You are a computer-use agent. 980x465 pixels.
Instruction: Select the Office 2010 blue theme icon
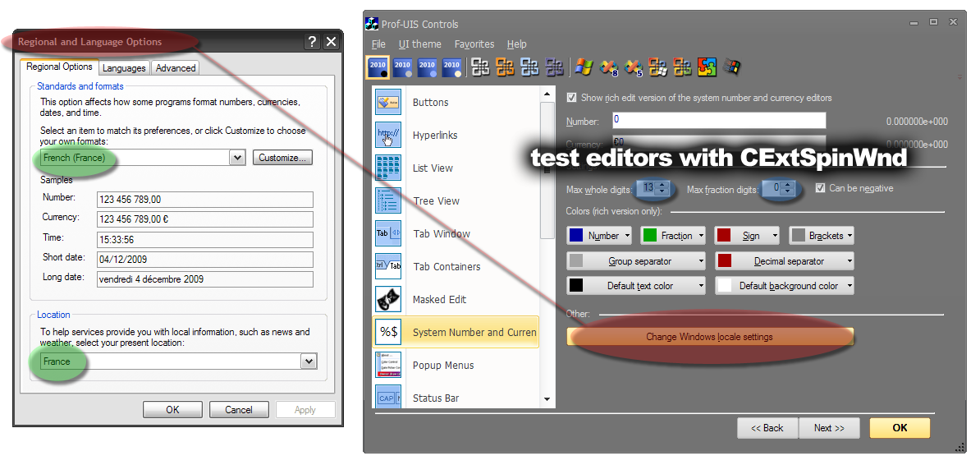(x=427, y=67)
